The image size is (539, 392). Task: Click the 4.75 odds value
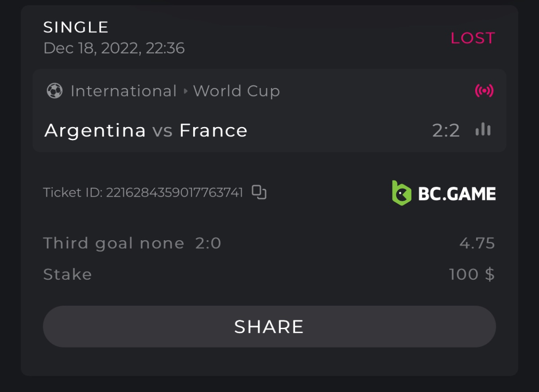coord(477,243)
